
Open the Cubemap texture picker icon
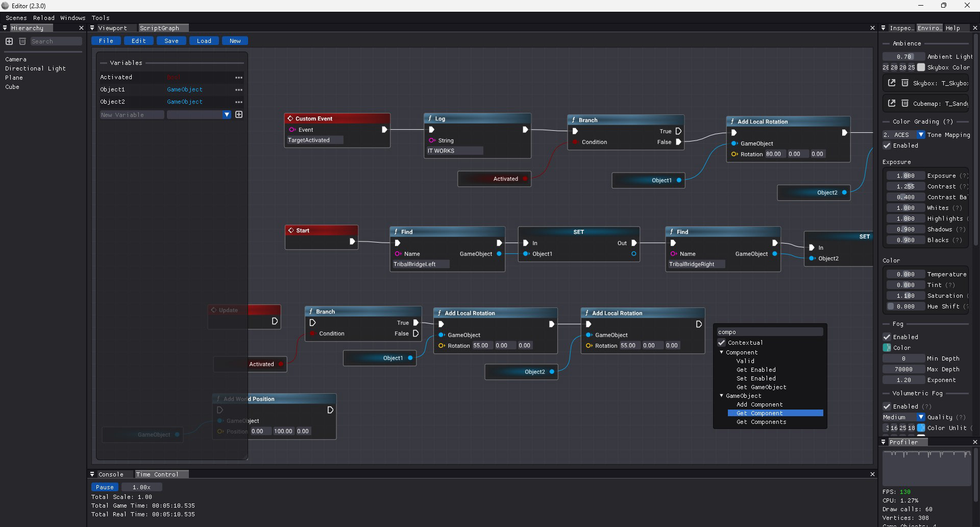coord(892,103)
